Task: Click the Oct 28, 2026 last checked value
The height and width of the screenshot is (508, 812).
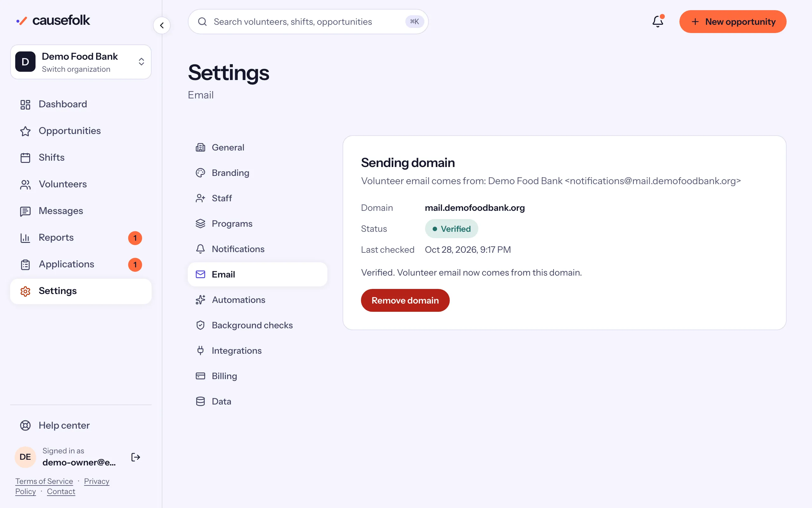Action: tap(468, 250)
